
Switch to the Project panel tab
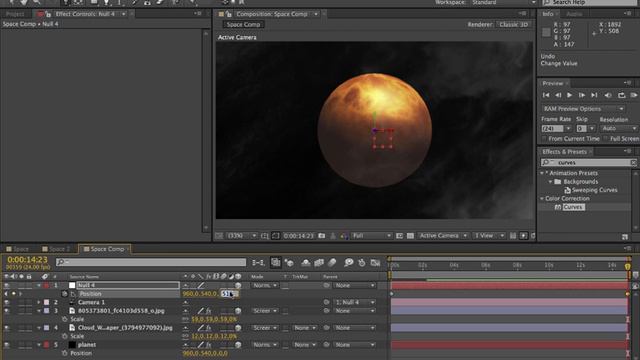point(15,14)
